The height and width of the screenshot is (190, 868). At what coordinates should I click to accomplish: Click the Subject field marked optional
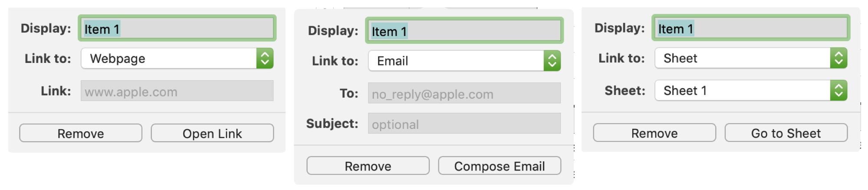(x=464, y=123)
